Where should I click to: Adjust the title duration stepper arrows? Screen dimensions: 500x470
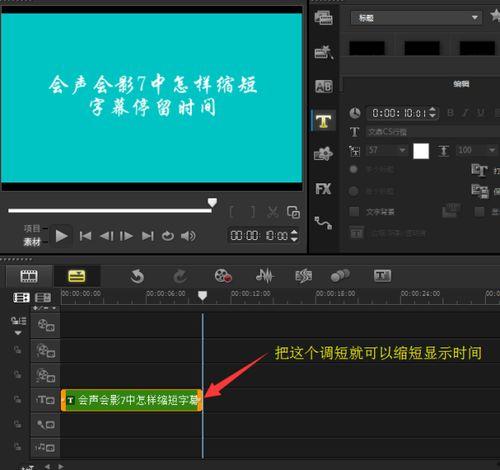point(433,113)
